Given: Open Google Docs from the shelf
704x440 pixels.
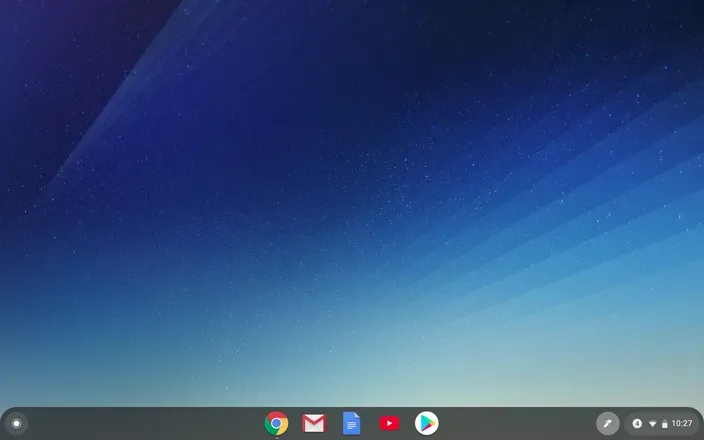Looking at the screenshot, I should (352, 423).
